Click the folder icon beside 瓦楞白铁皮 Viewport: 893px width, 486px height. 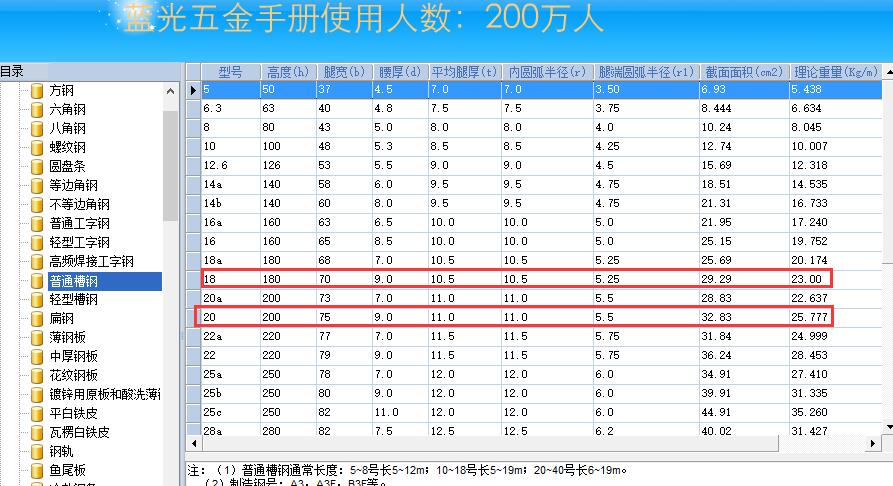point(37,432)
